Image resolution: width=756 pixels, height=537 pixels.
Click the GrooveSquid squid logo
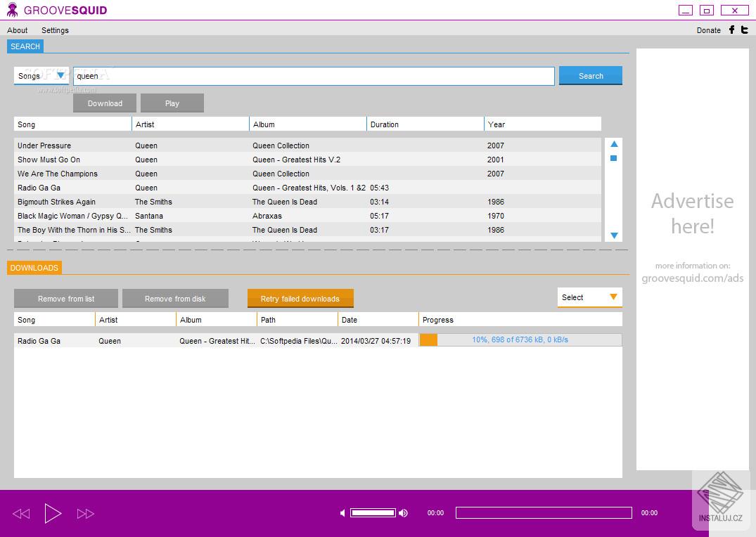click(12, 10)
